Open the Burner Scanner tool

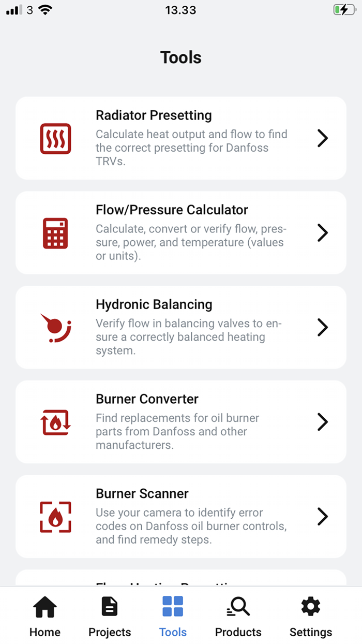(x=181, y=516)
